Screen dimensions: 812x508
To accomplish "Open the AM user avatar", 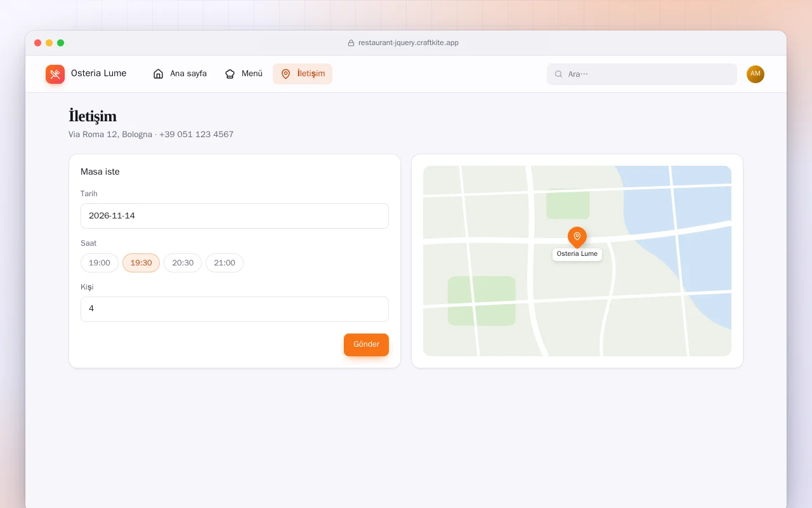I will [756, 74].
